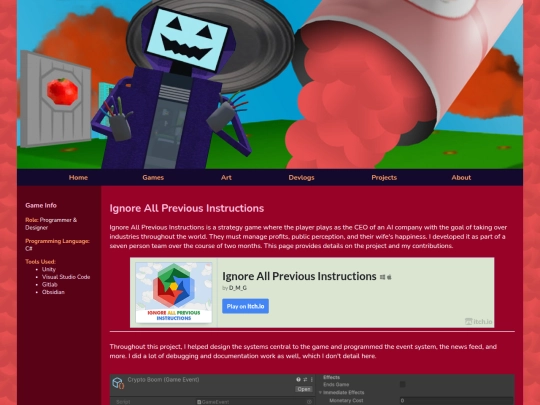Toggle the Ends Game checkbox
The width and height of the screenshot is (540, 405).
coord(403,384)
